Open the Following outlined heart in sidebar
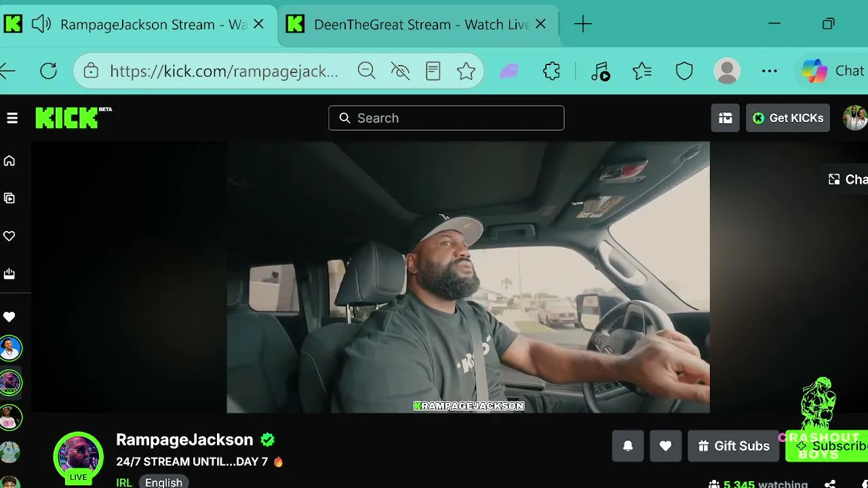Image resolution: width=868 pixels, height=488 pixels. click(9, 236)
